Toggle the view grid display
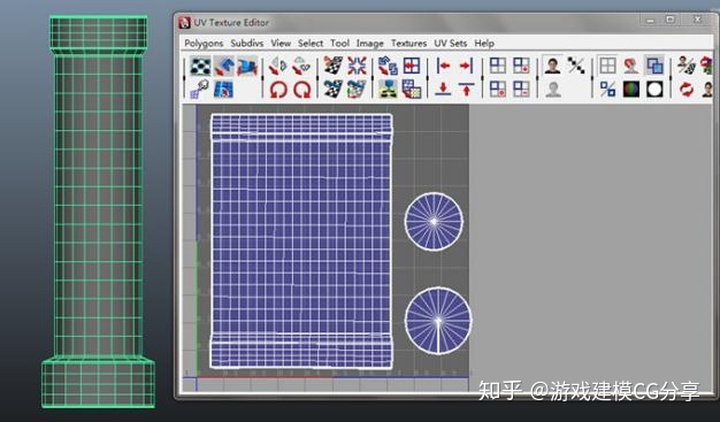The height and width of the screenshot is (422, 720). pos(608,66)
